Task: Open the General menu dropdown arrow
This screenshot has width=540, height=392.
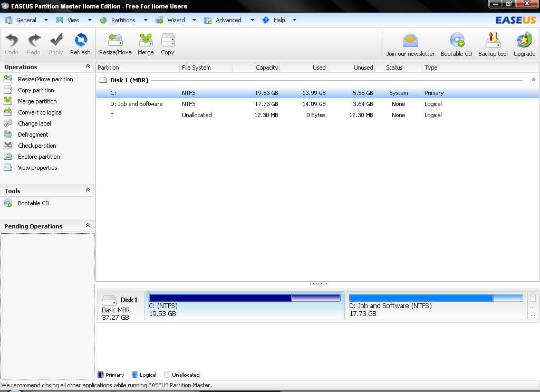Action: [x=46, y=20]
